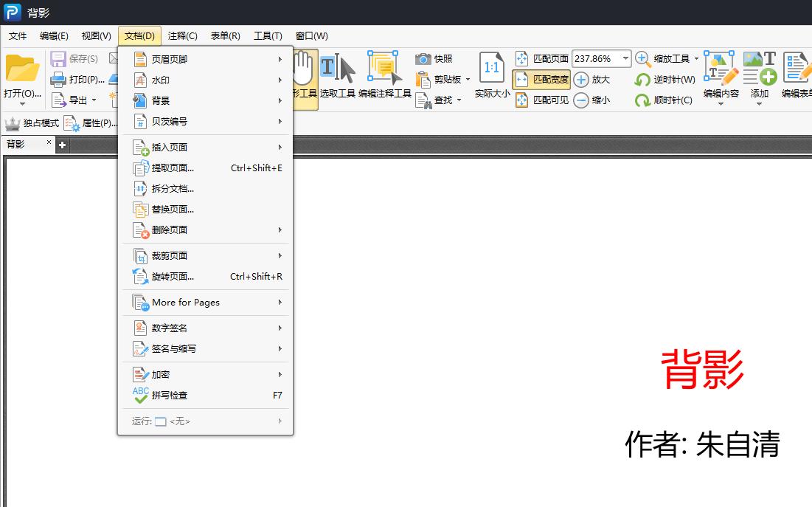Open the 注释(C) menu
This screenshot has height=507, width=812.
click(181, 35)
